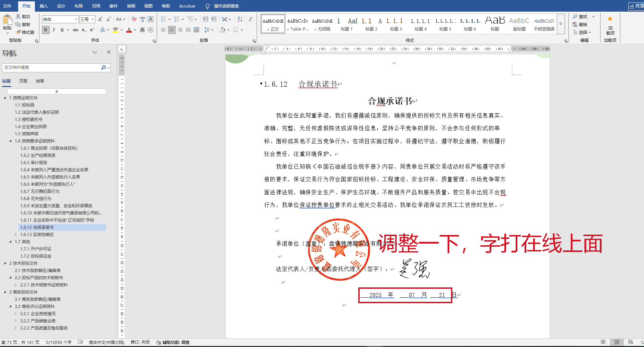644x347 pixels.
Task: Switch to Read Mode view in status bar
Action: click(x=603, y=342)
